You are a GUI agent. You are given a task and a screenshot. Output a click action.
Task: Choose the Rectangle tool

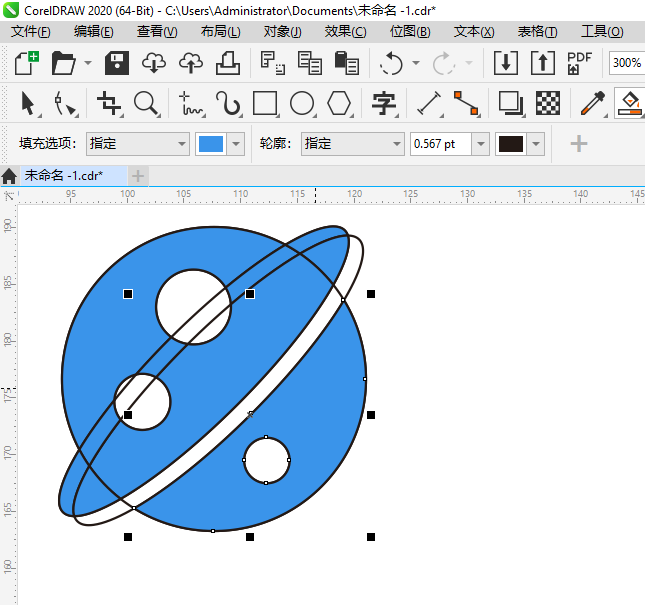tap(265, 104)
